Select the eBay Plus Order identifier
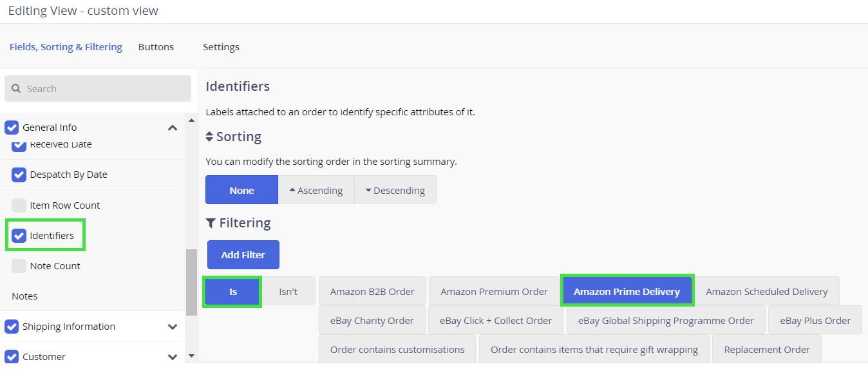 [x=815, y=321]
